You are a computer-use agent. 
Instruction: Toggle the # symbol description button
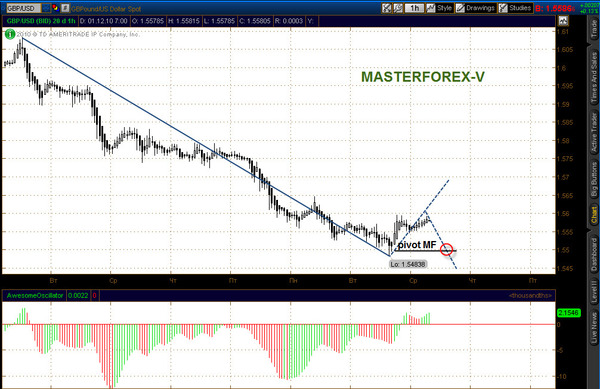(x=65, y=8)
